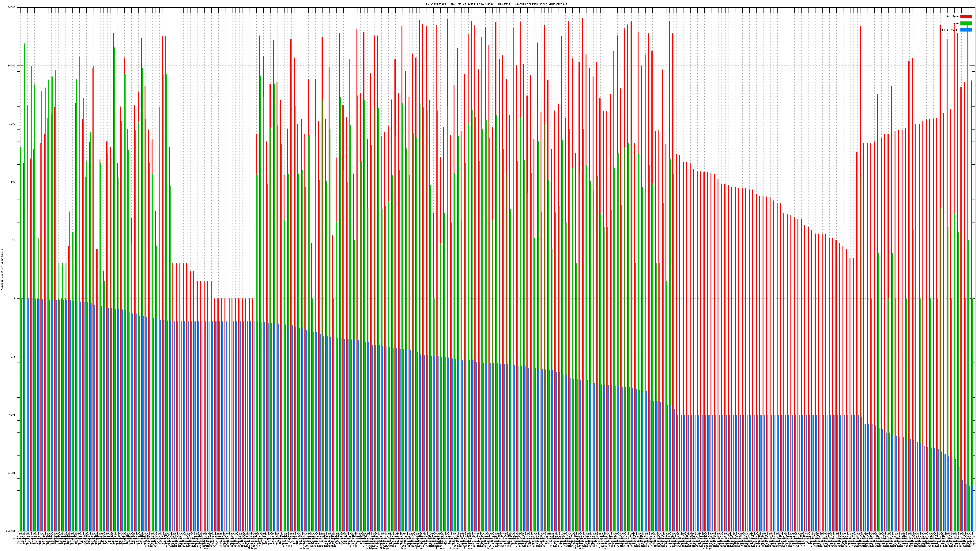Click the 0.001 y-axis tick label
The image size is (980, 551).
coord(12,473)
